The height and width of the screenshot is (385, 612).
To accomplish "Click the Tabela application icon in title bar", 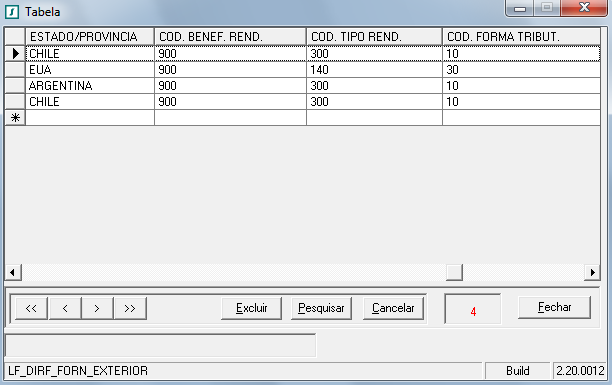I will [12, 12].
